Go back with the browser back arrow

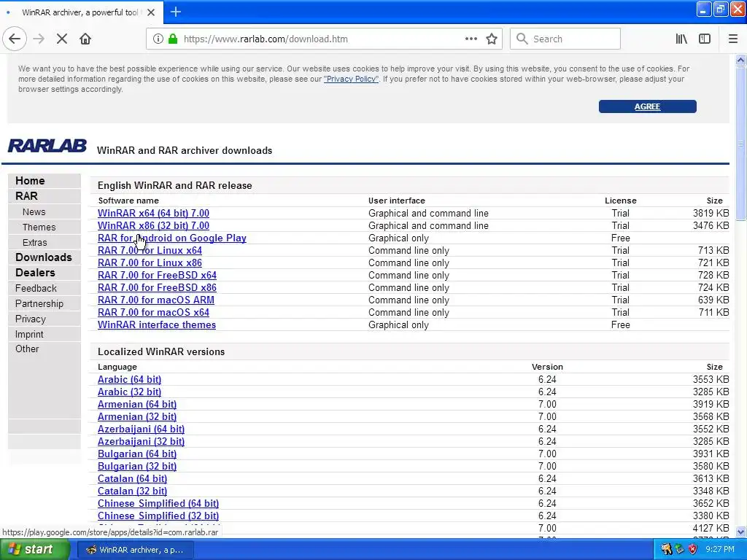pos(15,39)
